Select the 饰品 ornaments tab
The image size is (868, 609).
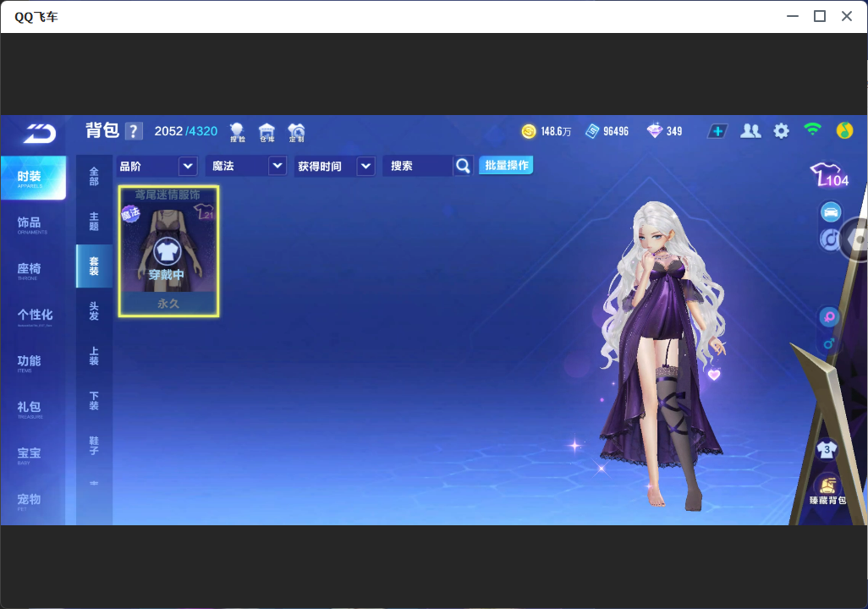[x=33, y=224]
